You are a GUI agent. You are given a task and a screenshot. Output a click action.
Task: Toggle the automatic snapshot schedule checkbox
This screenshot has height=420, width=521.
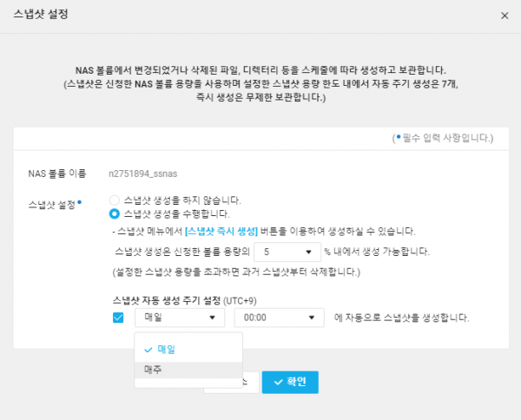pyautogui.click(x=118, y=318)
